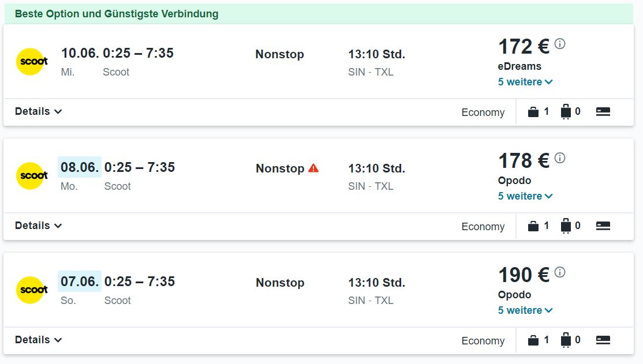Screen dimensions: 643x364
Task: Open the '5 weitere' dropdown under eDreams
Action: [525, 82]
